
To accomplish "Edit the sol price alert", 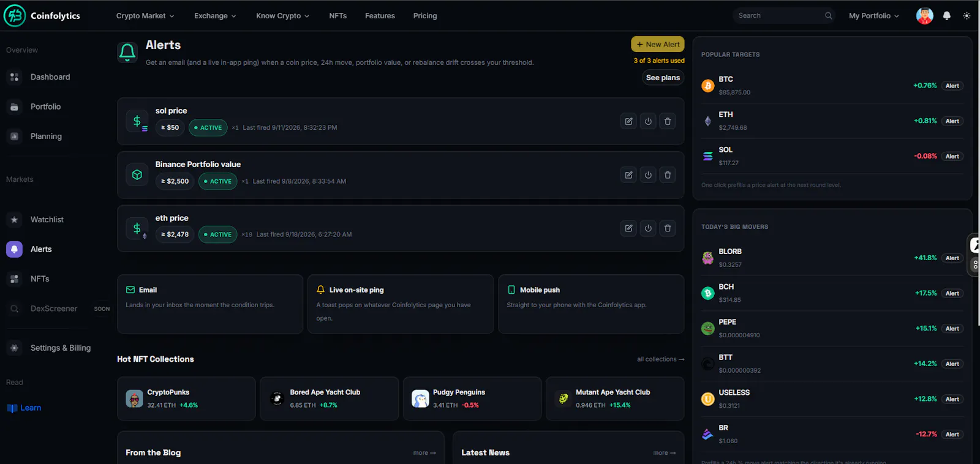I will [x=628, y=121].
